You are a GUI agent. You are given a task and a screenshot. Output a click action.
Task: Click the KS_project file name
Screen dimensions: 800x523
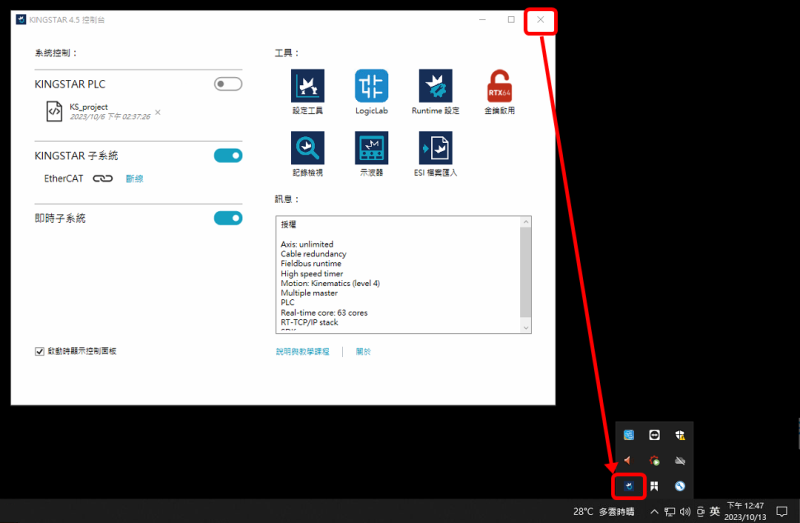(88, 107)
